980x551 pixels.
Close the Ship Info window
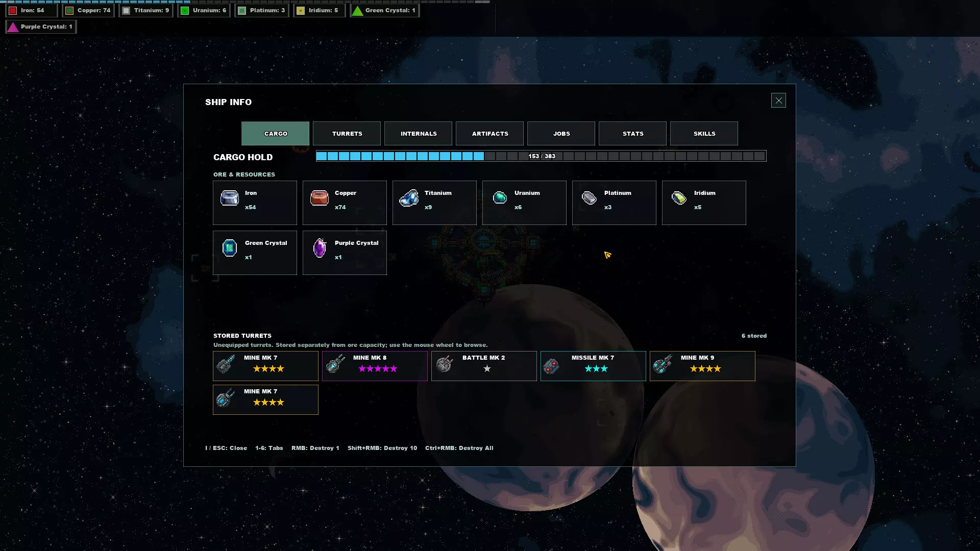(778, 101)
